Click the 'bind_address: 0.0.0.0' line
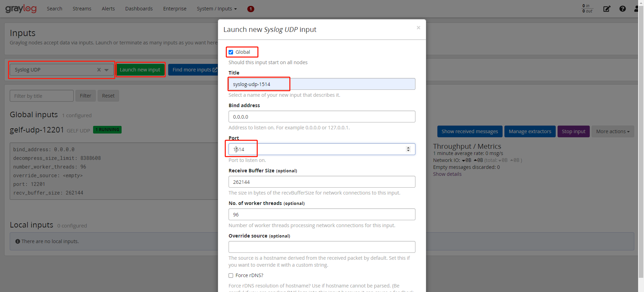The image size is (644, 292). 44,149
